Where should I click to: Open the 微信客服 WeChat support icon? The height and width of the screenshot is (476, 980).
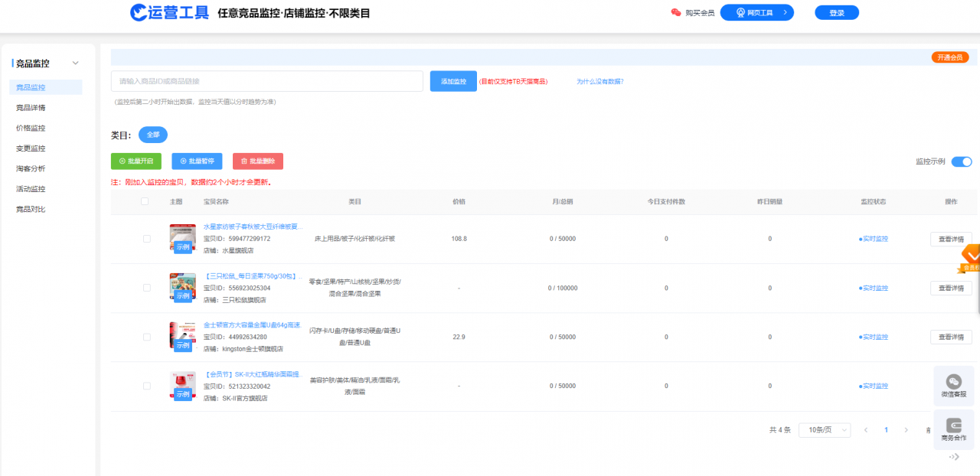tap(953, 386)
